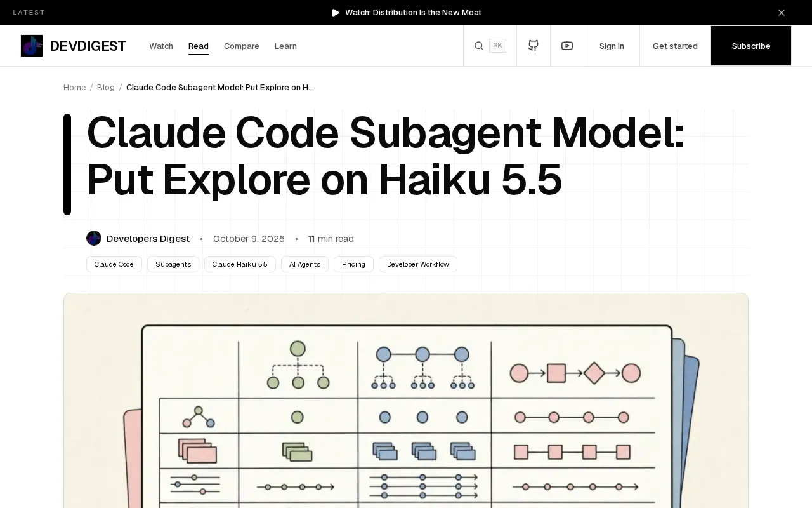Select the Claude Haiku 5.5 tag
This screenshot has height=508, width=812.
pyautogui.click(x=240, y=264)
